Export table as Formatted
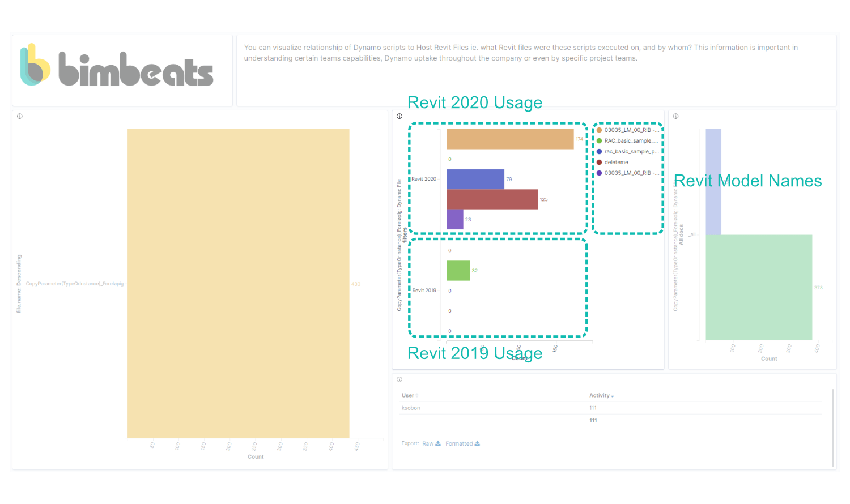Screen dimensions: 850x504 pos(462,443)
